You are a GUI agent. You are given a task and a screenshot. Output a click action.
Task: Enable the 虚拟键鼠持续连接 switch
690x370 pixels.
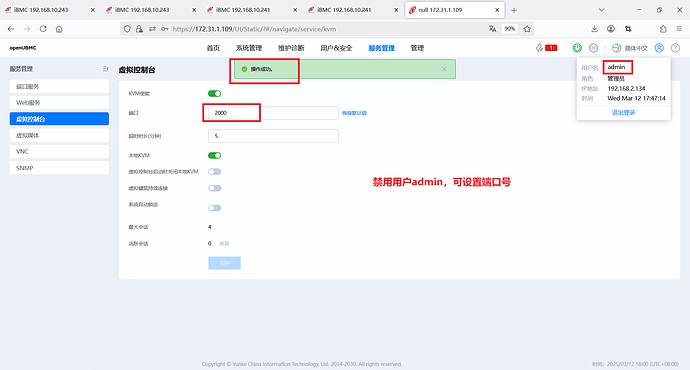215,188
